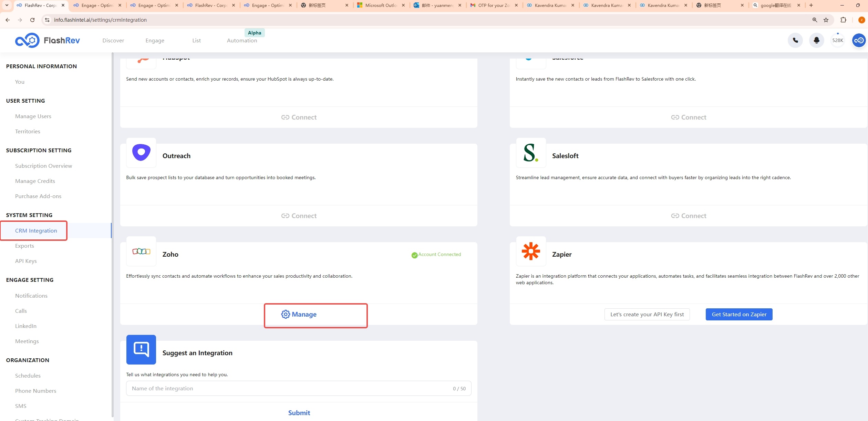Click the browser address bar URL
This screenshot has height=421, width=868.
(x=100, y=20)
